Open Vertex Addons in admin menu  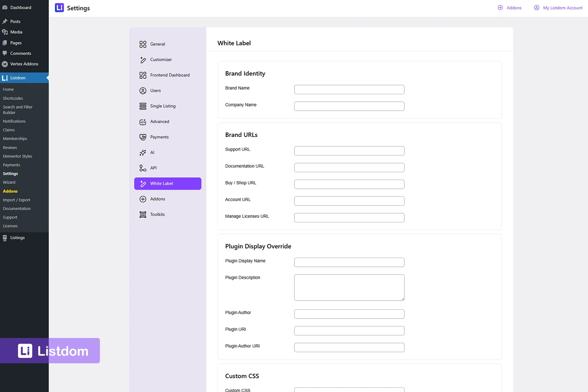click(x=24, y=64)
